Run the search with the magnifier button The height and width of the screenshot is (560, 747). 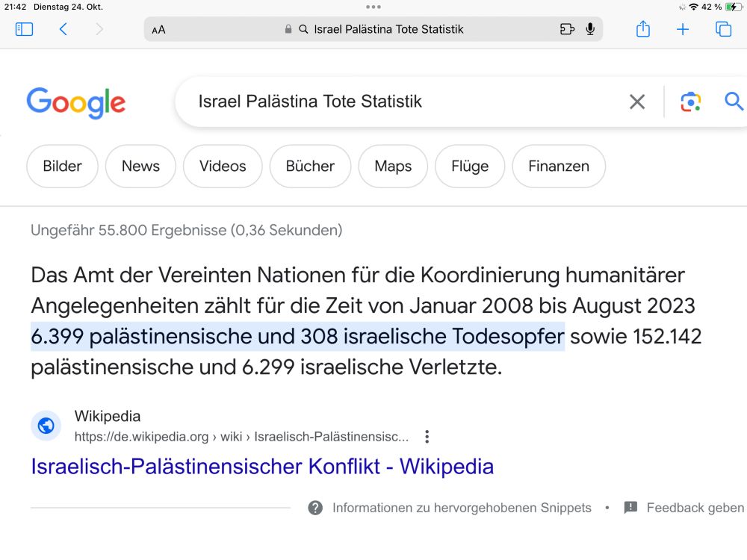734,102
